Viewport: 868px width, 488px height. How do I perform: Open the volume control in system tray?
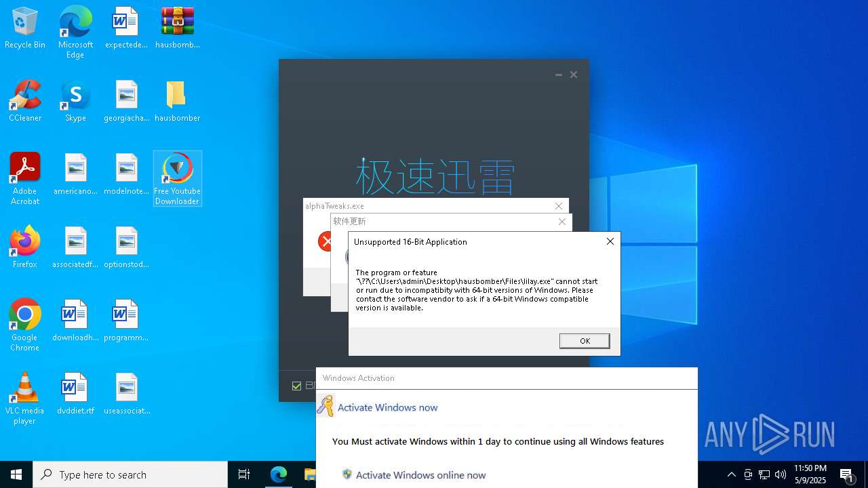coord(781,474)
